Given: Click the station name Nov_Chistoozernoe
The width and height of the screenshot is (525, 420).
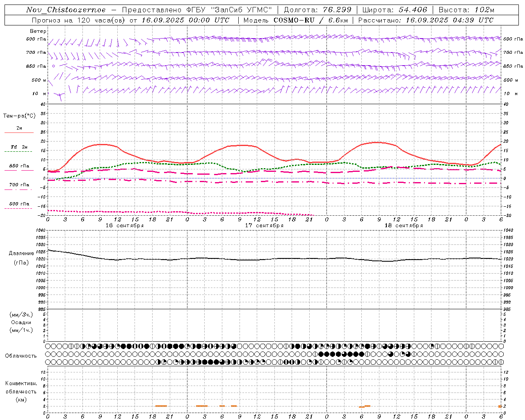Looking at the screenshot, I should [66, 10].
